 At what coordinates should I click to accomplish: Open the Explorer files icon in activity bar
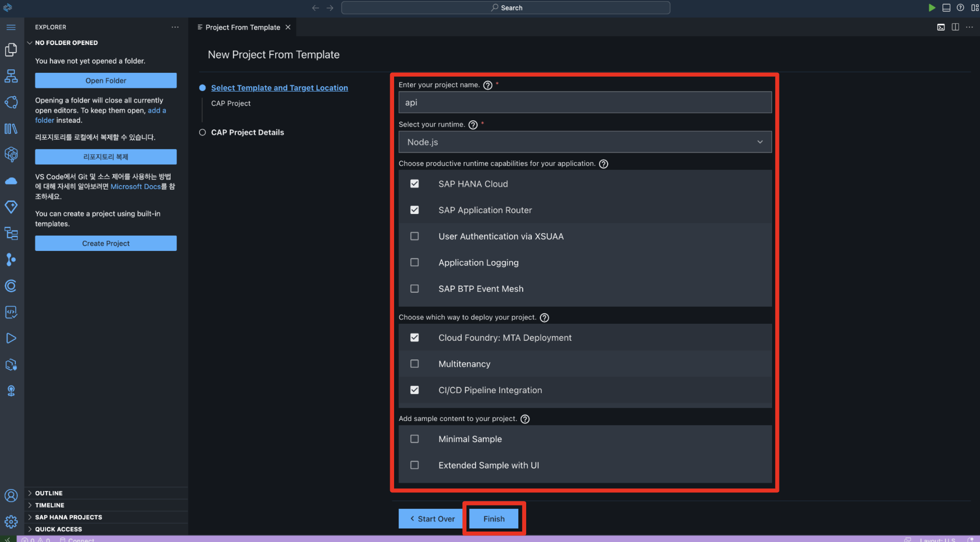(11, 50)
